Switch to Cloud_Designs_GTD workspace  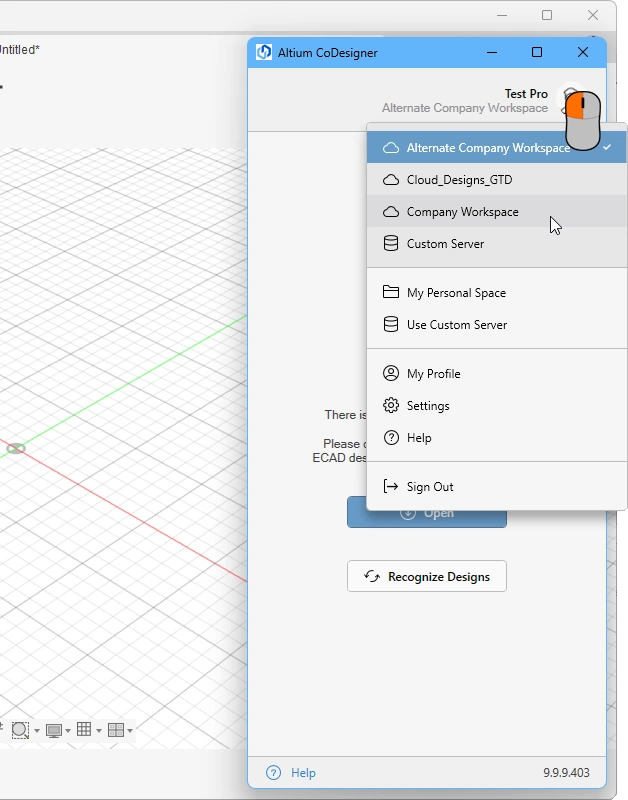pyautogui.click(x=496, y=180)
